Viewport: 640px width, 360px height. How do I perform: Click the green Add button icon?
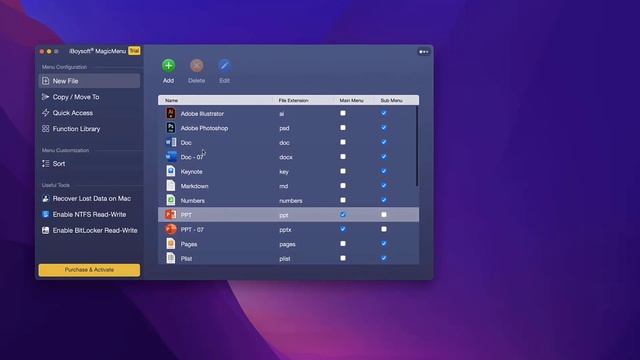pyautogui.click(x=168, y=66)
